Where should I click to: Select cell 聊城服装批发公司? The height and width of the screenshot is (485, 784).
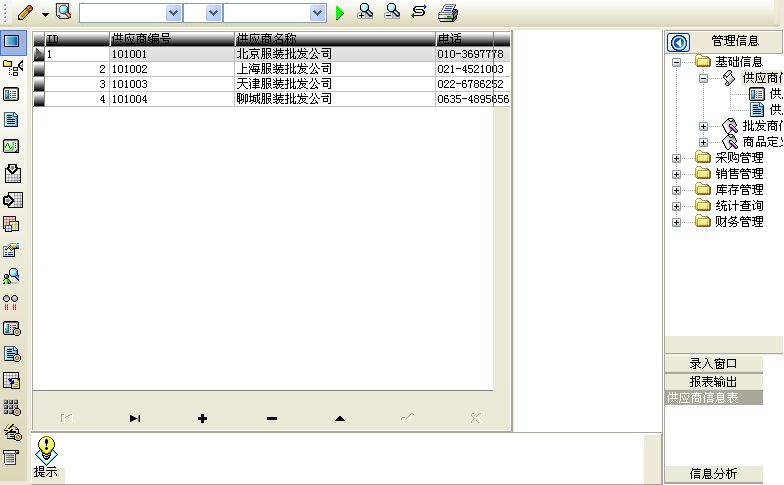coord(335,99)
